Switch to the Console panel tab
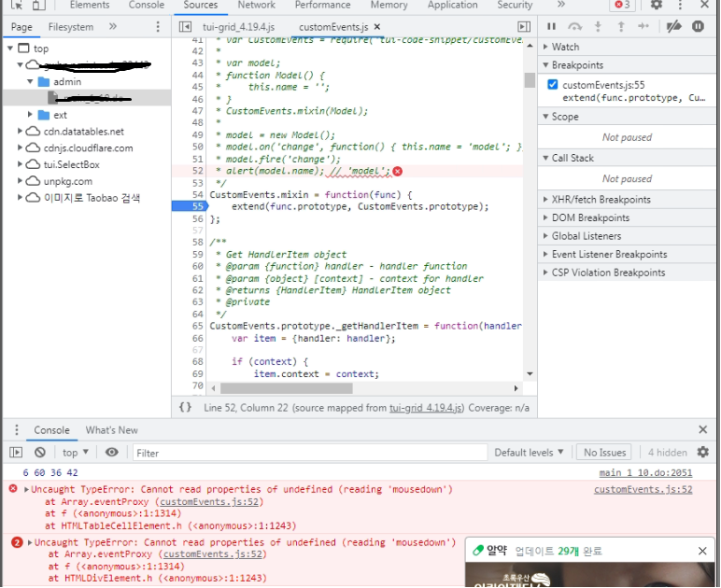 (x=147, y=5)
